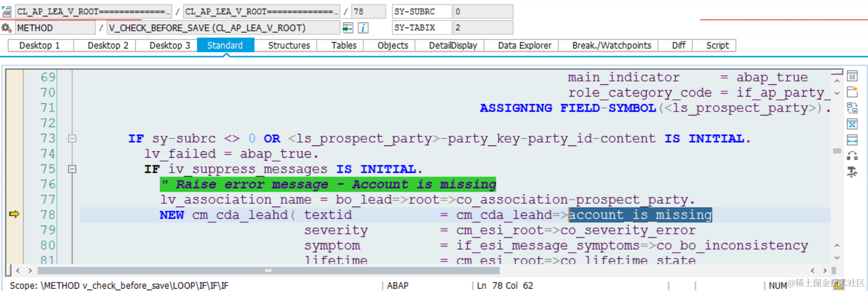Open the blue info icon beside the method name
Screen dimensions: 868x291
pos(363,28)
